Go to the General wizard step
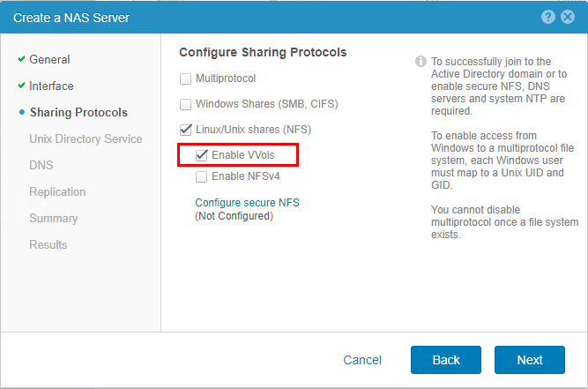 [49, 59]
